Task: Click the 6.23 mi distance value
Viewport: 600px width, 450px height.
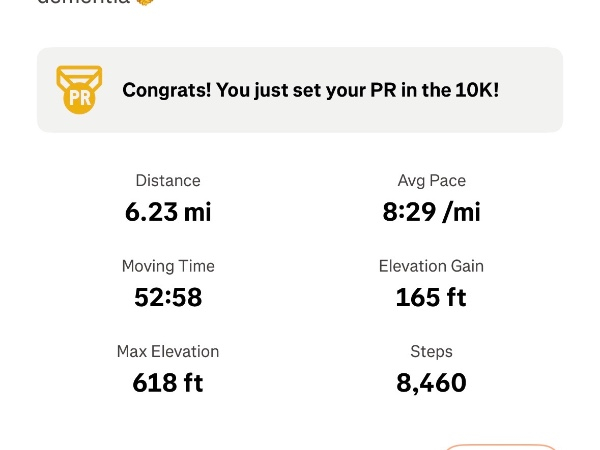Action: [168, 211]
